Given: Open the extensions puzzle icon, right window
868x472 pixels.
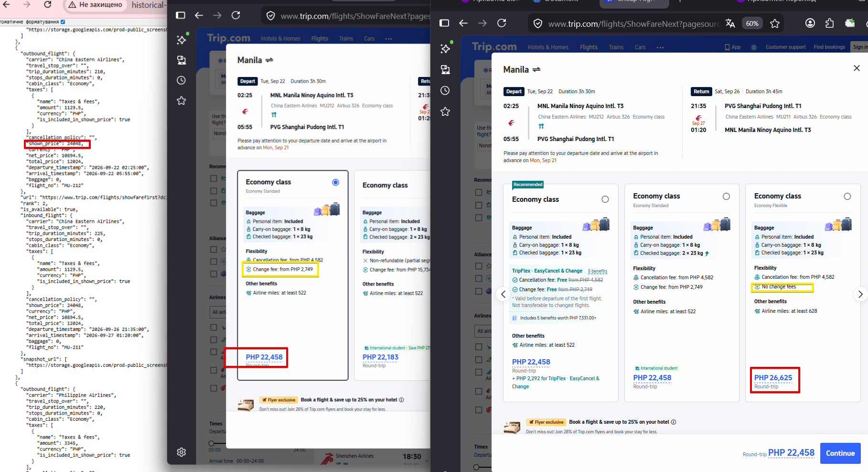Looking at the screenshot, I should pos(829,23).
